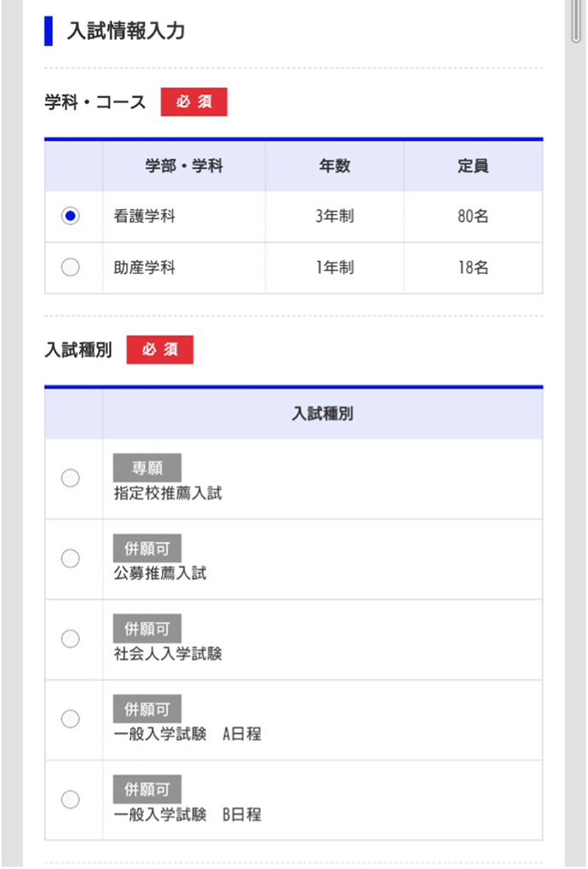Choose 社会人入学試験 radio option
This screenshot has height=869, width=588.
click(71, 639)
